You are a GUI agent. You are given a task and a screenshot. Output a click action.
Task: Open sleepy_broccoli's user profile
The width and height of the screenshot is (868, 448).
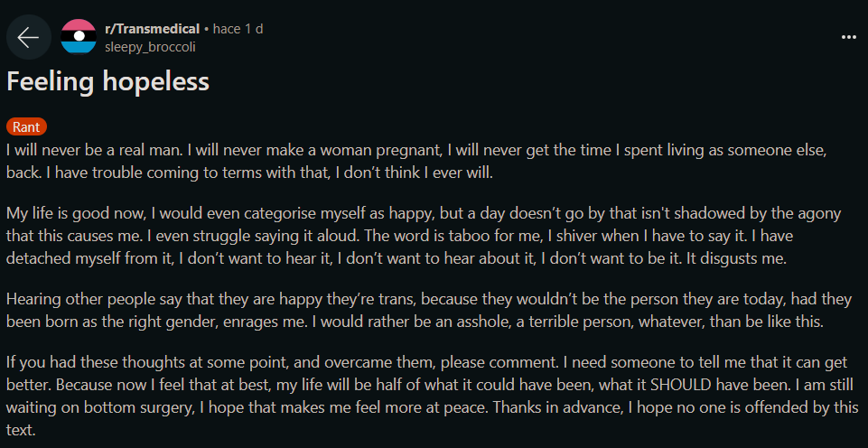[150, 47]
